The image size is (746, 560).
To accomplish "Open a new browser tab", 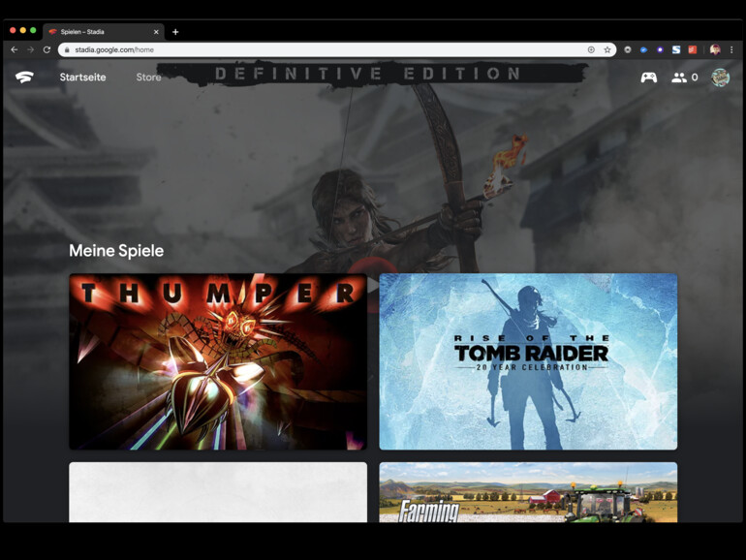I will point(175,32).
